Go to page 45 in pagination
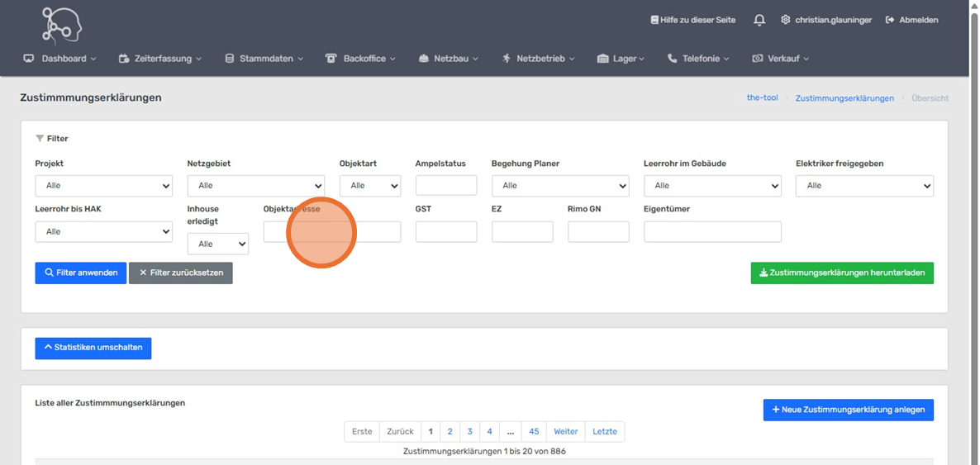 coord(534,431)
